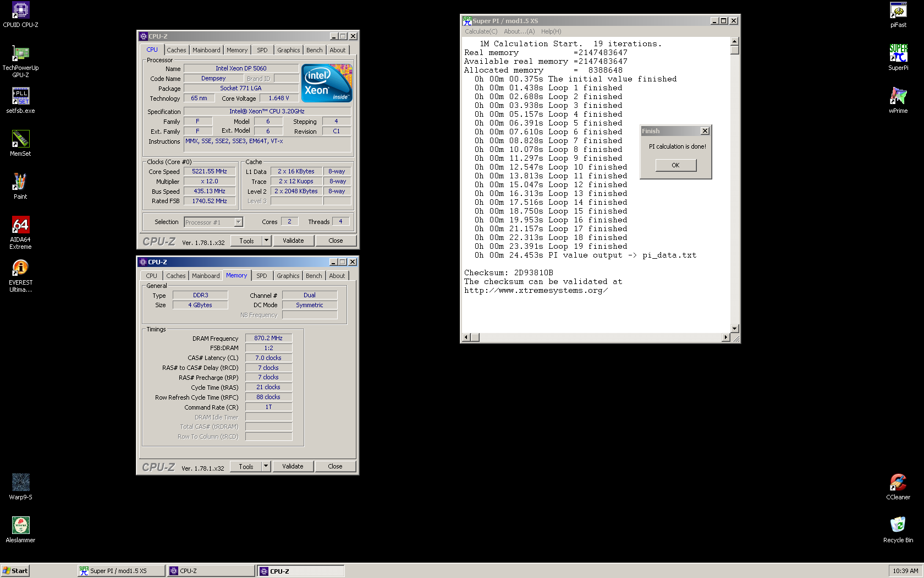The image size is (924, 578).
Task: Open the SuperPi desktop icon
Action: [x=898, y=57]
